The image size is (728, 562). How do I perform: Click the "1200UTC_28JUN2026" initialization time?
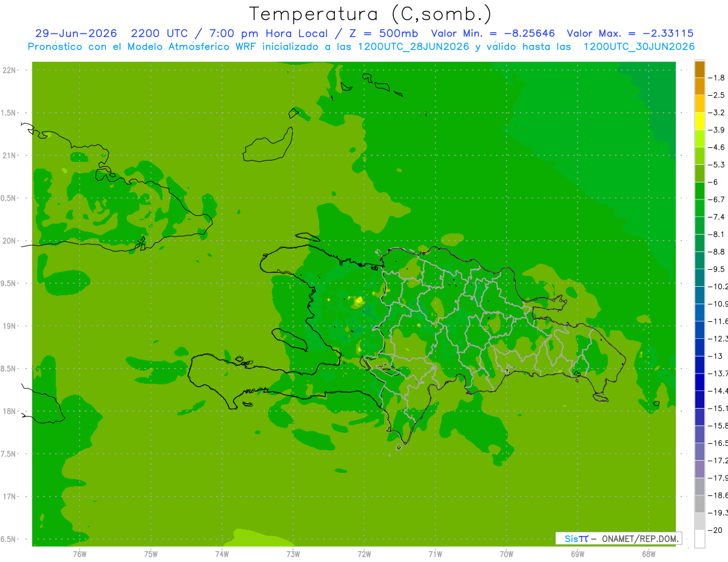point(413,47)
